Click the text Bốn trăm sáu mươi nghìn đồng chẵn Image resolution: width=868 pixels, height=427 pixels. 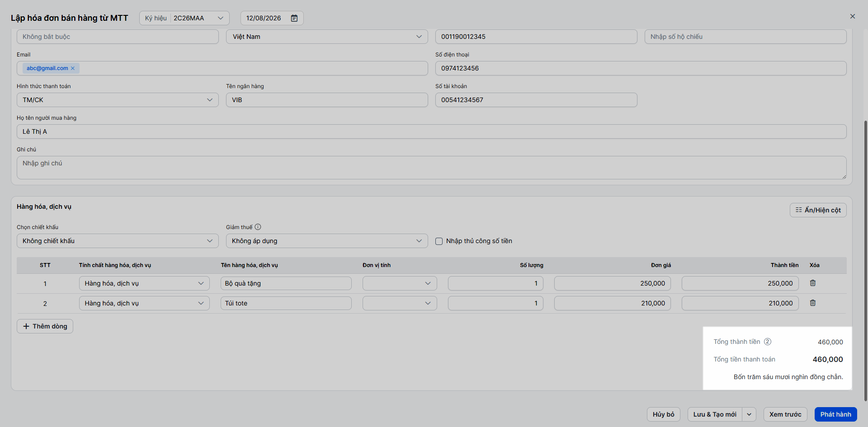(788, 377)
